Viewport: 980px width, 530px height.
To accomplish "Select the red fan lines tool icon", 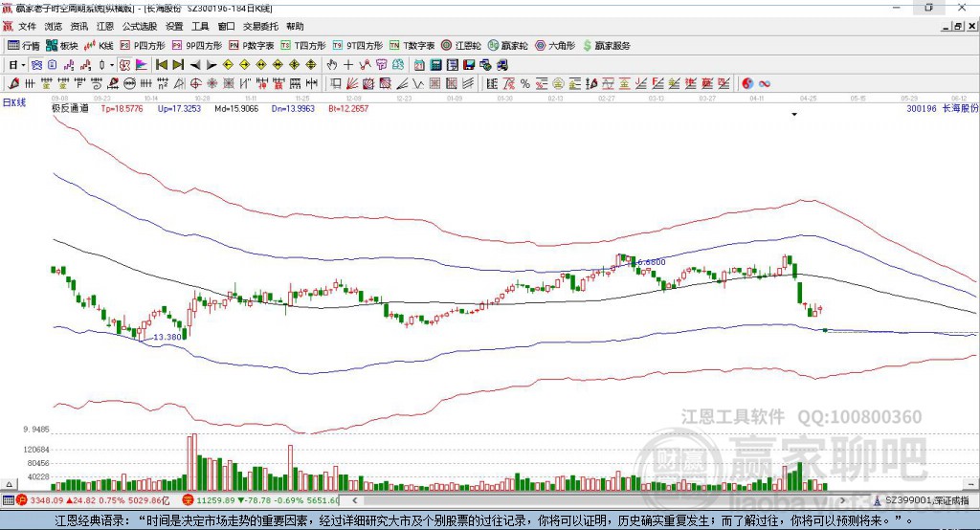I will point(352,84).
